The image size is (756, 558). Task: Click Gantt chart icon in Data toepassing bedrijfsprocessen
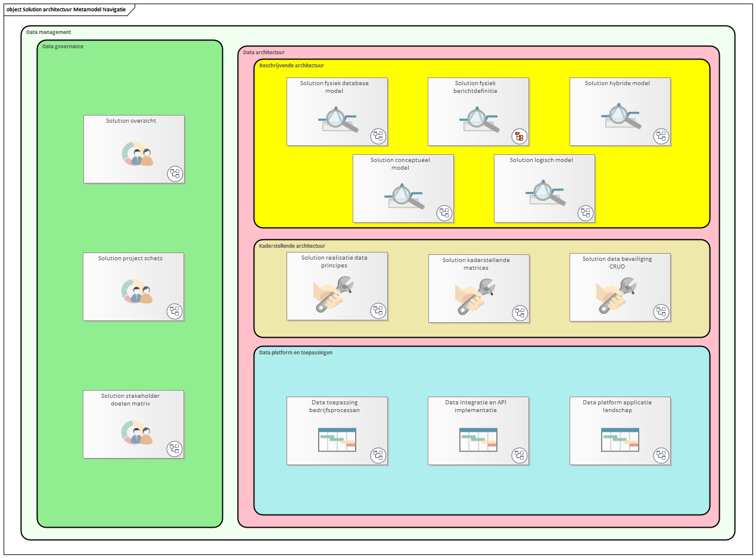(x=337, y=439)
